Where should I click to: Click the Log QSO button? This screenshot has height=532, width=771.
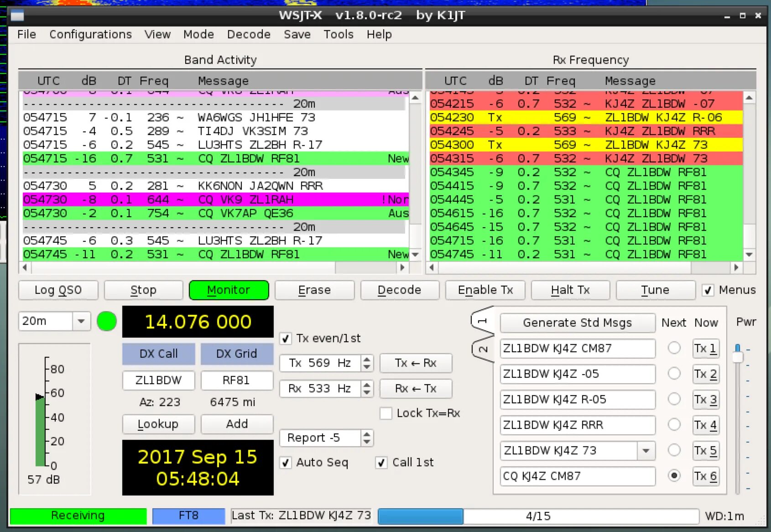pos(58,290)
